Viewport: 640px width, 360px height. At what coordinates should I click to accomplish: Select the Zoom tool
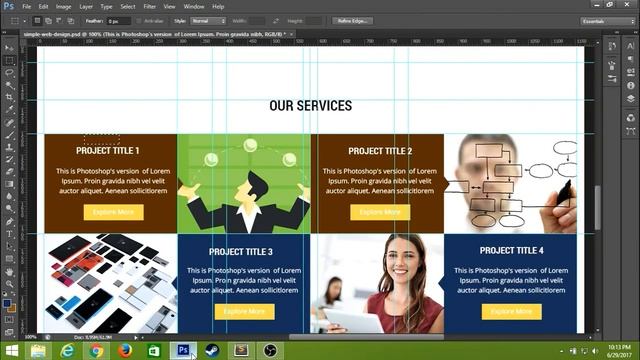[9, 284]
